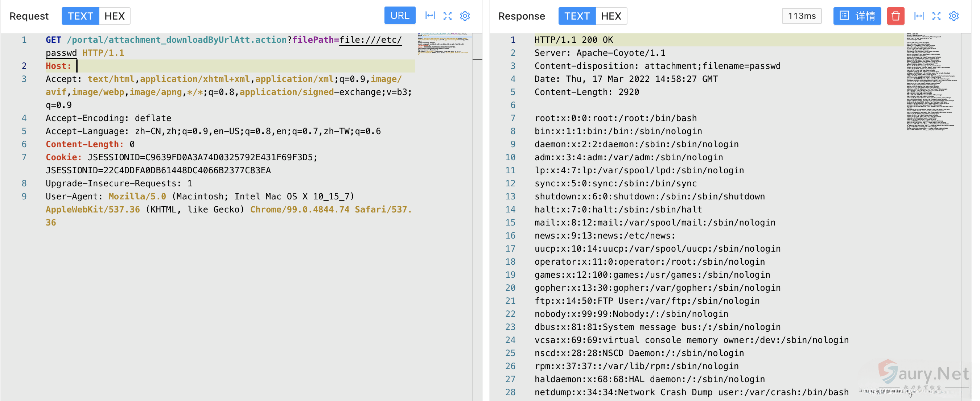Expand the Response panel to fullscreen
The image size is (980, 401).
(936, 16)
